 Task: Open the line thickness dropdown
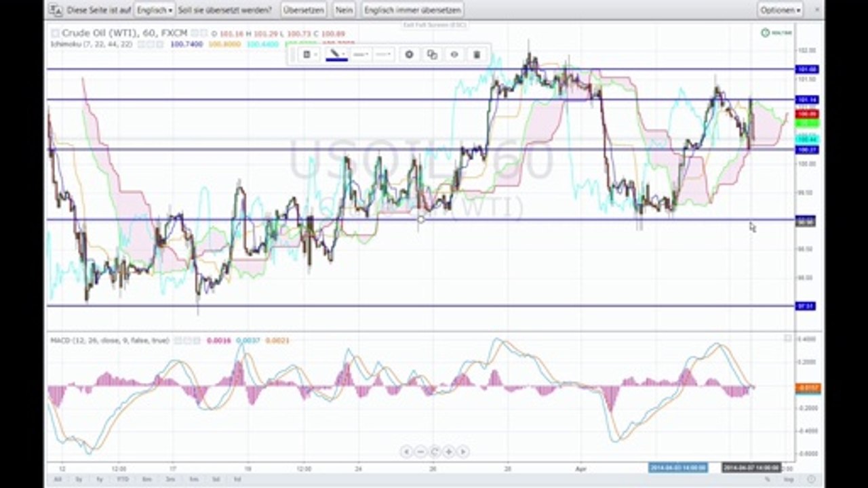tap(384, 54)
